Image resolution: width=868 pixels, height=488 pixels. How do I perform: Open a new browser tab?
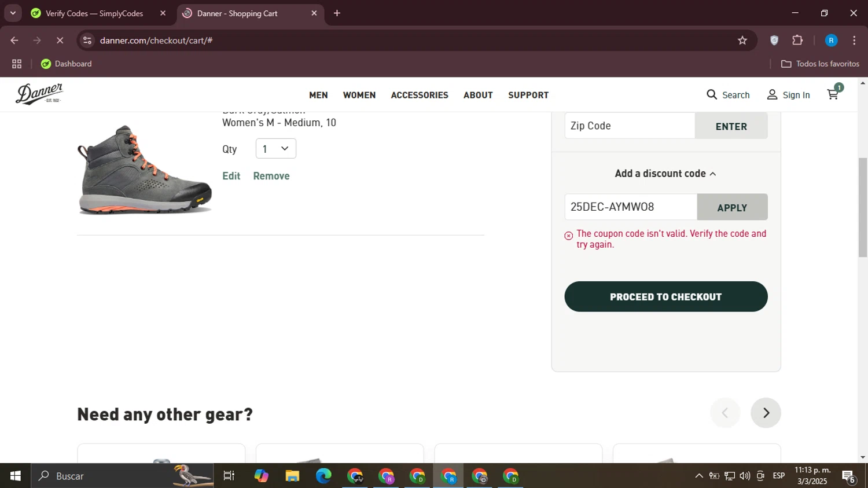337,13
